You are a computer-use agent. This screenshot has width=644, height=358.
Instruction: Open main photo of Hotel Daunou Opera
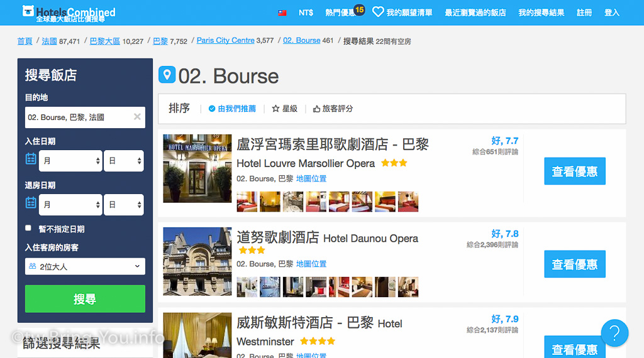[197, 262]
